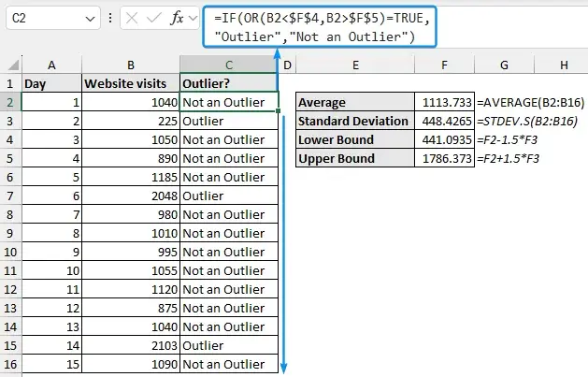The image size is (588, 377).
Task: Select column B header
Action: pyautogui.click(x=131, y=65)
